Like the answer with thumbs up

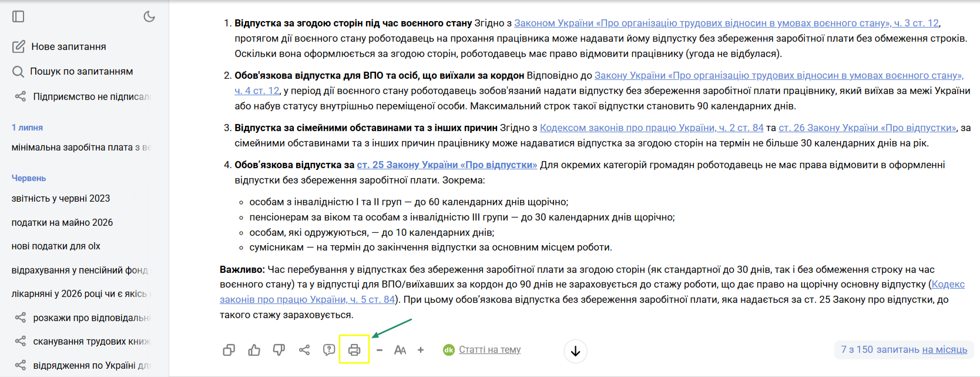click(254, 350)
